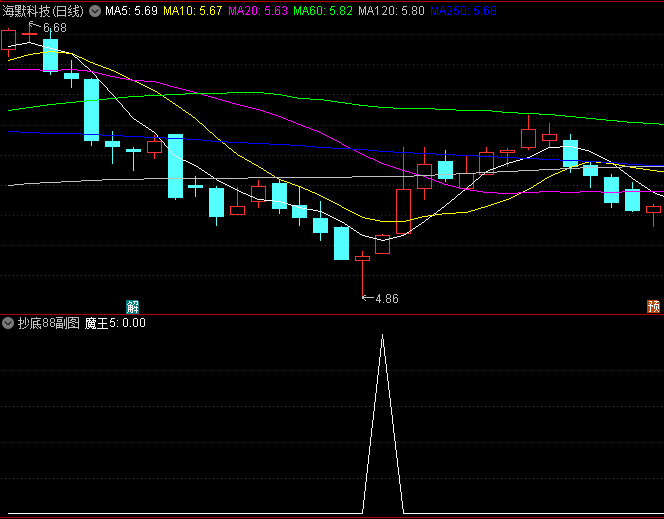The image size is (664, 519).
Task: Open dropdown arrow beside 海默科技(日线) title
Action: (95, 11)
